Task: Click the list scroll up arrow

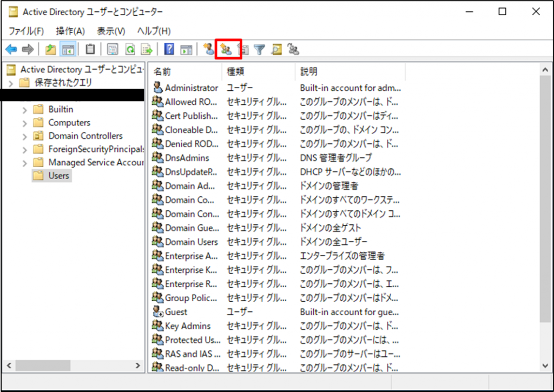Action: coord(545,70)
